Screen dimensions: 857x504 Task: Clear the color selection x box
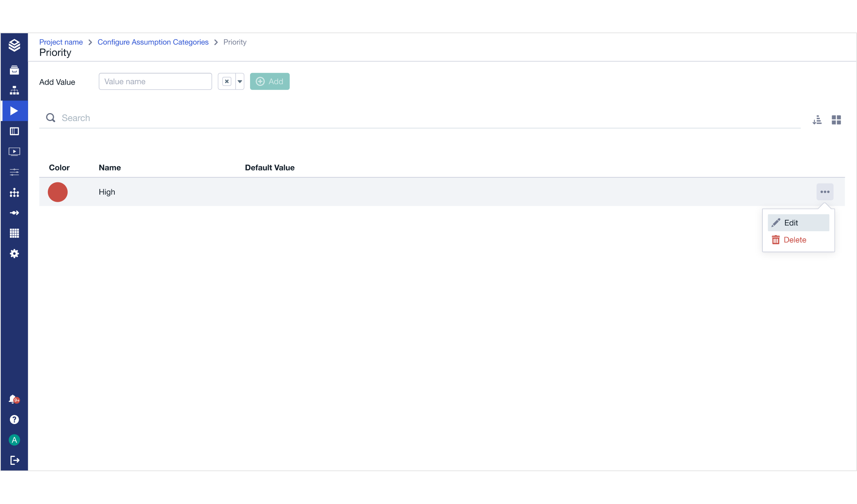point(227,81)
